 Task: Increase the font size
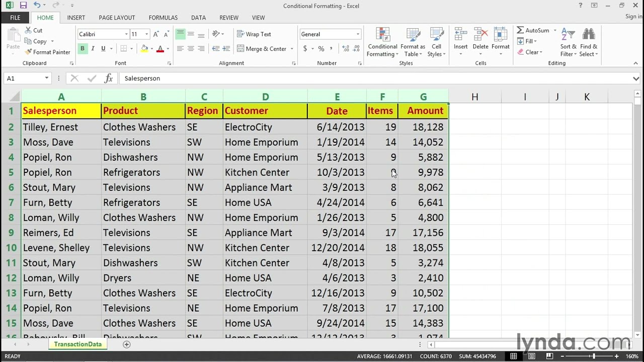156,34
